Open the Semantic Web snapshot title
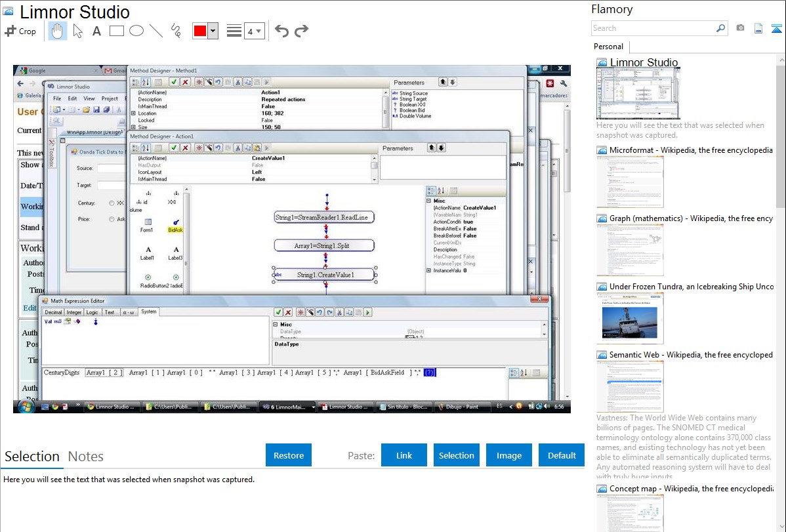 coord(691,354)
